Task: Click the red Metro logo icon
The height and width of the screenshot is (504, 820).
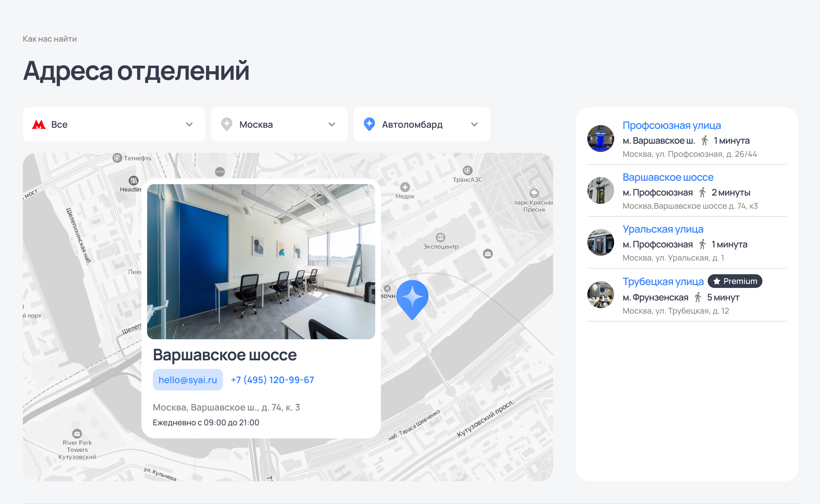Action: pos(39,124)
